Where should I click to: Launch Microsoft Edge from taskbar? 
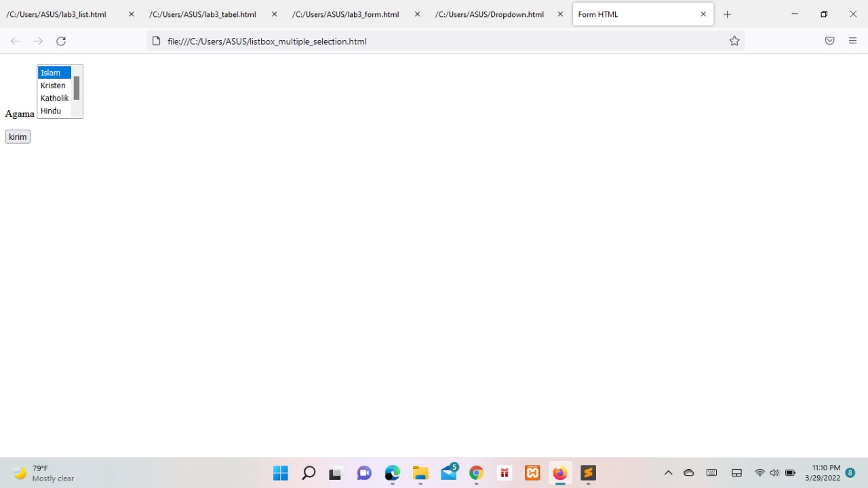(393, 473)
